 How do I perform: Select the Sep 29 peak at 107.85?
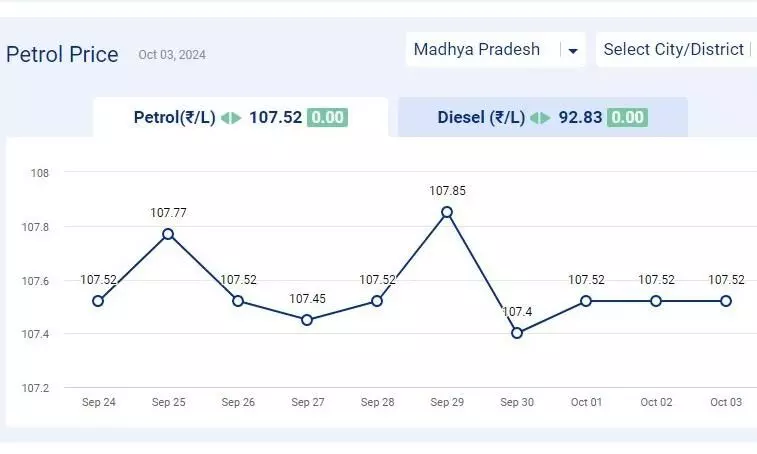(447, 212)
